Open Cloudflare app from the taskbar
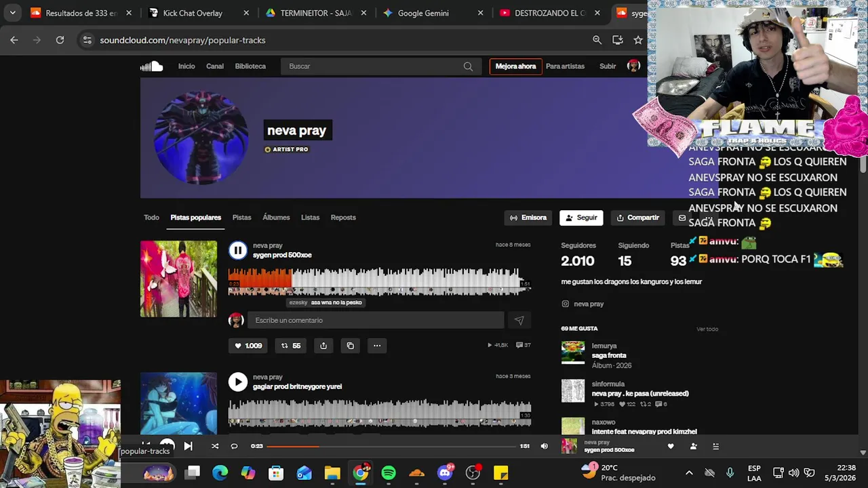 click(416, 472)
